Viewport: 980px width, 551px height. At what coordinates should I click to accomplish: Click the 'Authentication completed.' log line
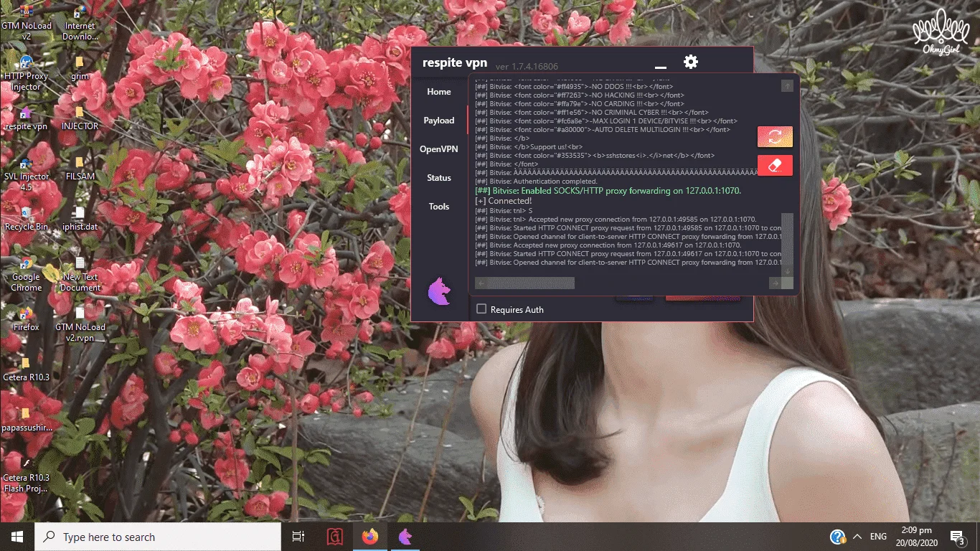point(536,182)
